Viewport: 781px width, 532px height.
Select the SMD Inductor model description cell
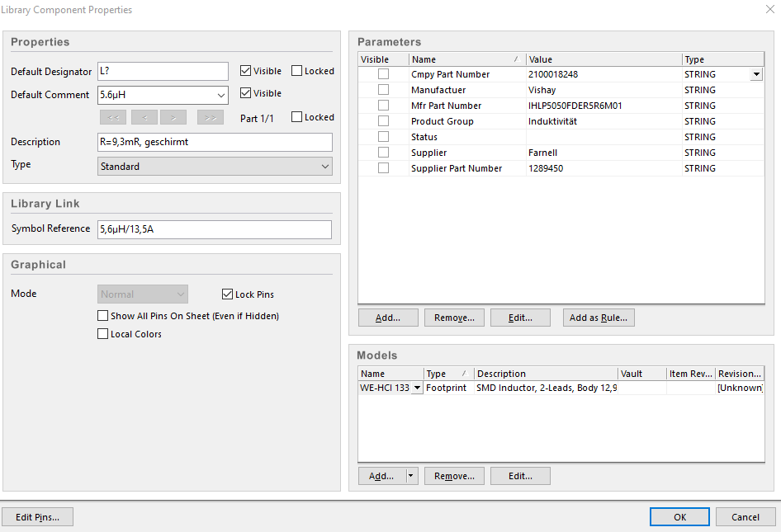[x=546, y=388]
